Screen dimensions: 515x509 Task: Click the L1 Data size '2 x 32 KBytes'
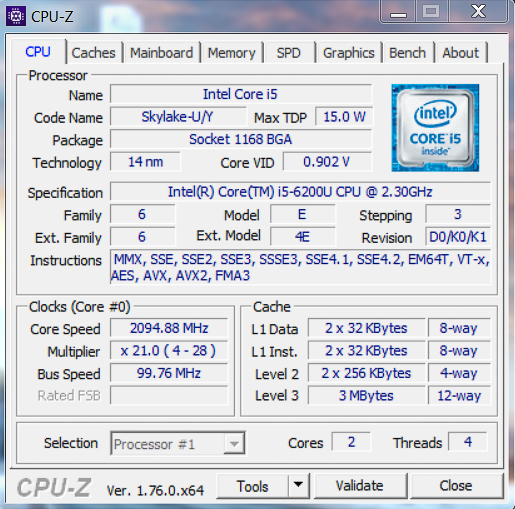coord(366,328)
